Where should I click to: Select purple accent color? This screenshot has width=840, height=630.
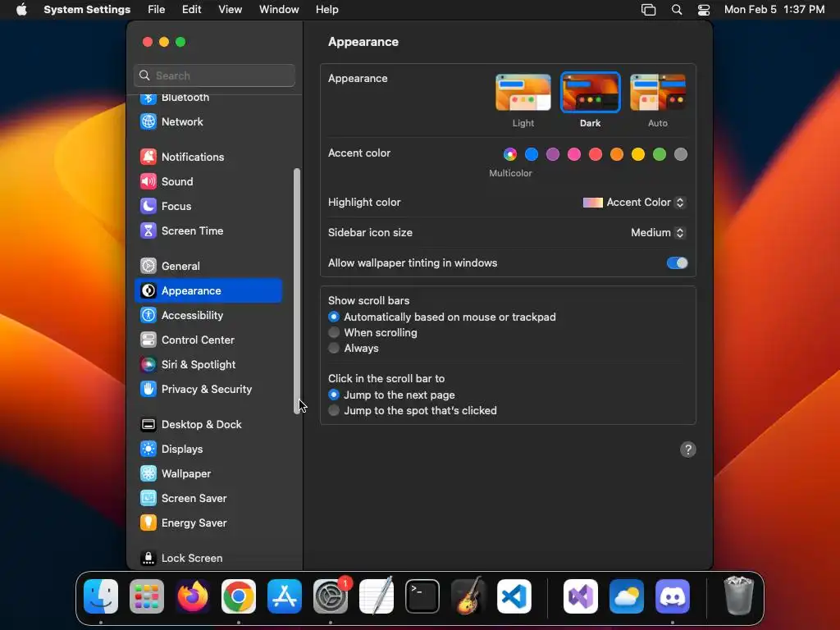(x=553, y=154)
